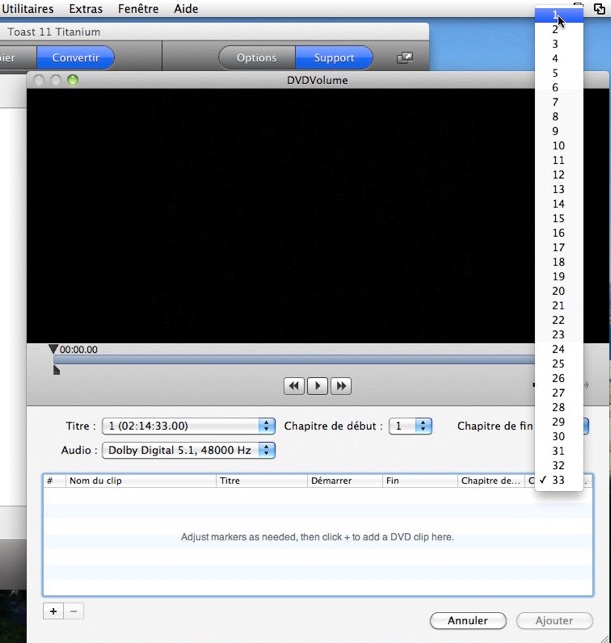Open the Aide menu
The image size is (611, 643).
click(186, 9)
